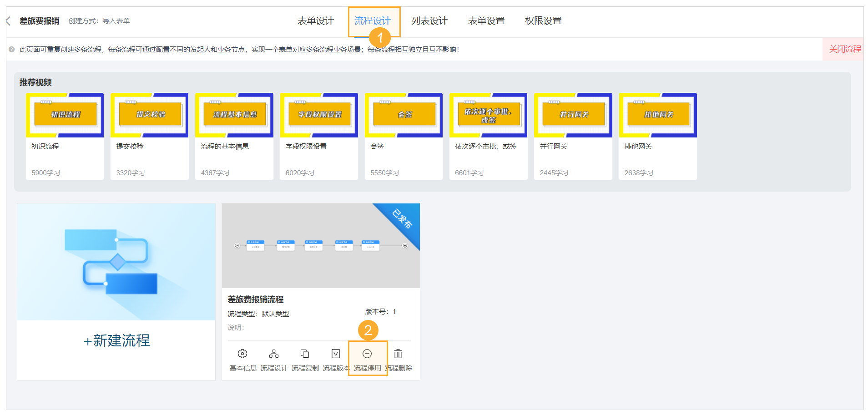The image size is (868, 416).
Task: Play the 初识流程 tutorial video
Action: (65, 115)
